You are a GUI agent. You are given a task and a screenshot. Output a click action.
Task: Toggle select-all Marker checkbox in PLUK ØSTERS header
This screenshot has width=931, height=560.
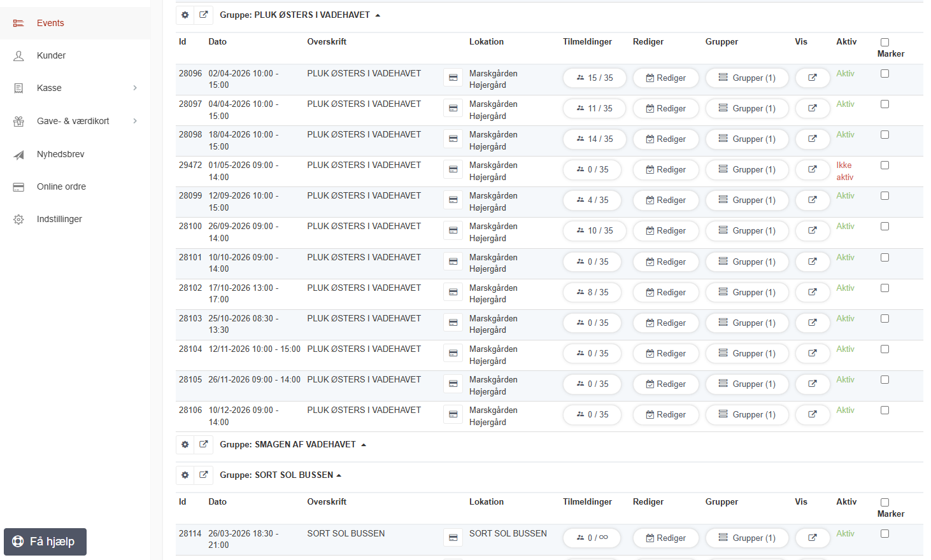tap(885, 43)
